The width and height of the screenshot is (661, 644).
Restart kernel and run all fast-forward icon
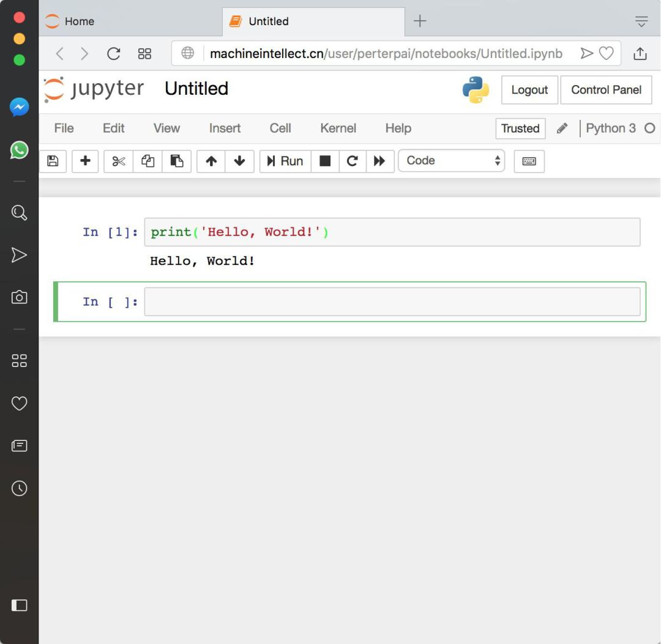[x=380, y=161]
